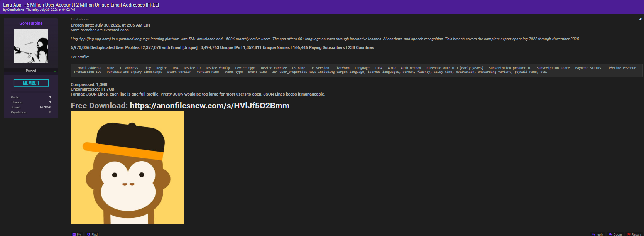644x236 pixels.
Task: Click the #1 post number link
Action: [641, 19]
